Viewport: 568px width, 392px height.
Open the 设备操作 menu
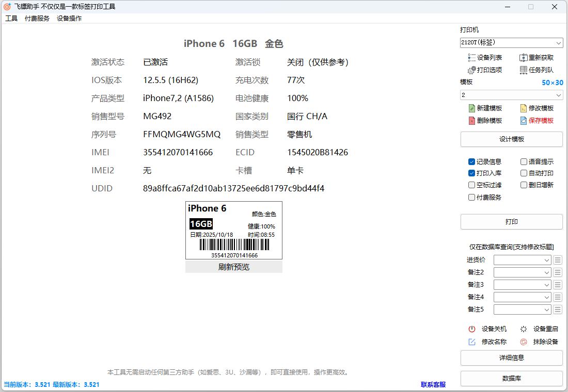69,19
